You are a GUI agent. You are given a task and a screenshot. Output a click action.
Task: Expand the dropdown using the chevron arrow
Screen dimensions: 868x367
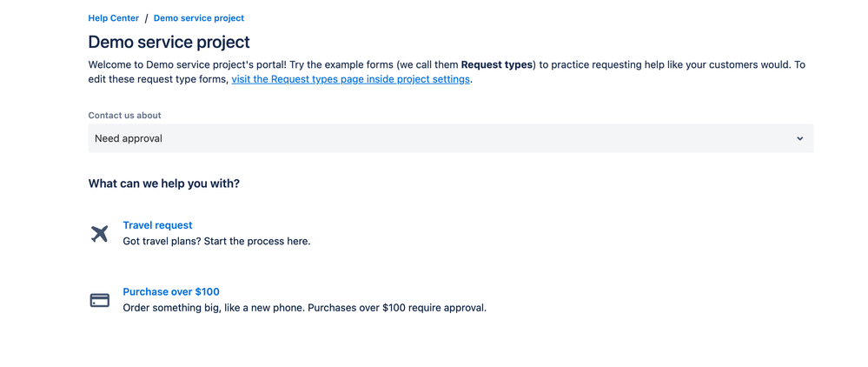(x=800, y=138)
